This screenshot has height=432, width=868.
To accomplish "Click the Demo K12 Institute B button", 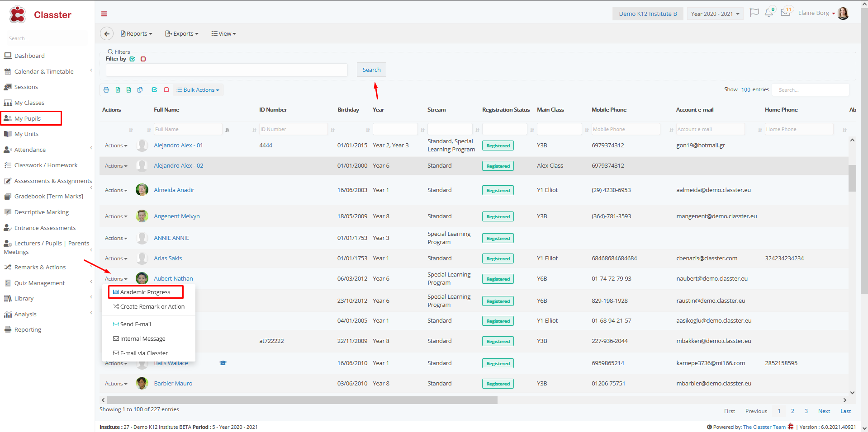I will 648,14.
